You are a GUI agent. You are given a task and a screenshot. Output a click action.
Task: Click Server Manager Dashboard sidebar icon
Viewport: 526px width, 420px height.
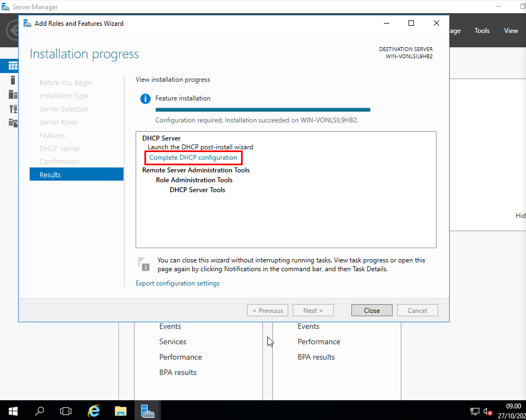(13, 66)
